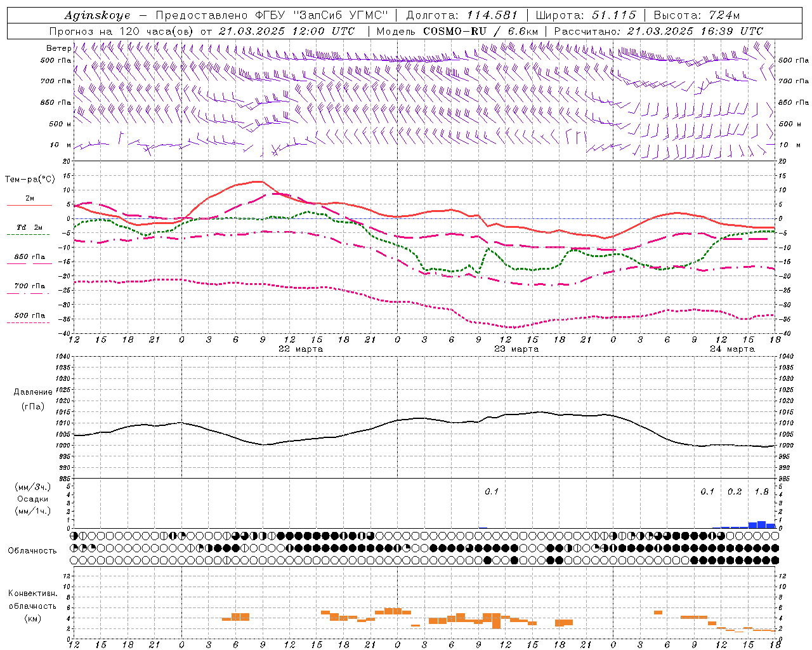Click the tallest blue precipitation bar
Image resolution: width=812 pixels, height=650 pixels.
[x=761, y=525]
